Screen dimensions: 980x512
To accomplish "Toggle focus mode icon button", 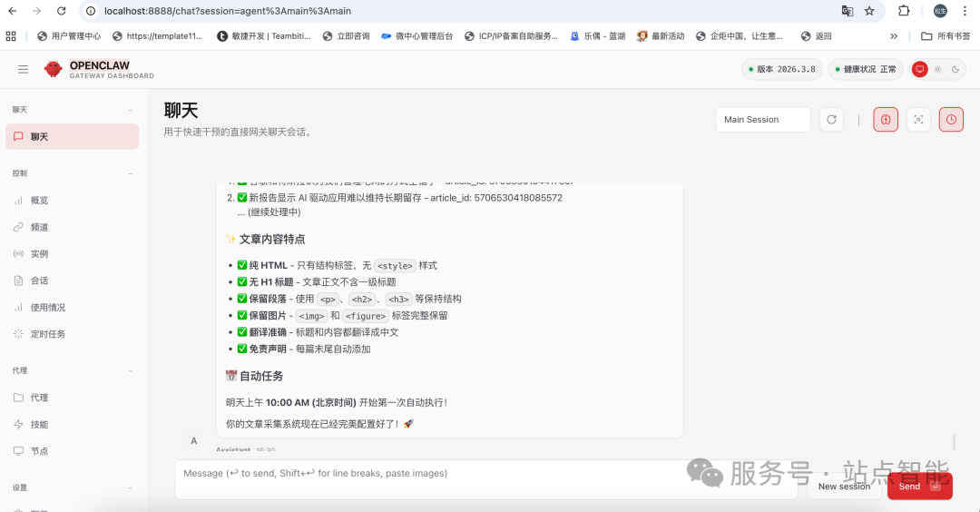I will (918, 120).
